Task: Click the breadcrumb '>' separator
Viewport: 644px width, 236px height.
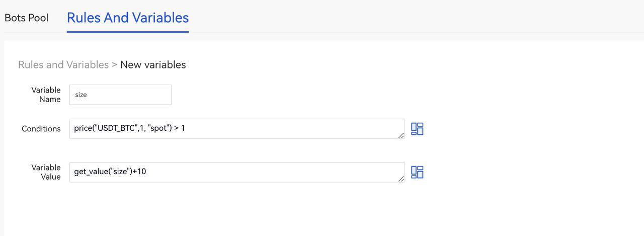Action: (x=114, y=64)
